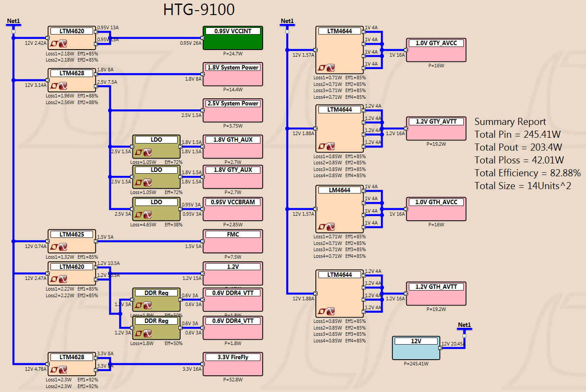Click the HTG-9100 title text
Image resolution: width=586 pixels, height=392 pixels.
pos(199,9)
